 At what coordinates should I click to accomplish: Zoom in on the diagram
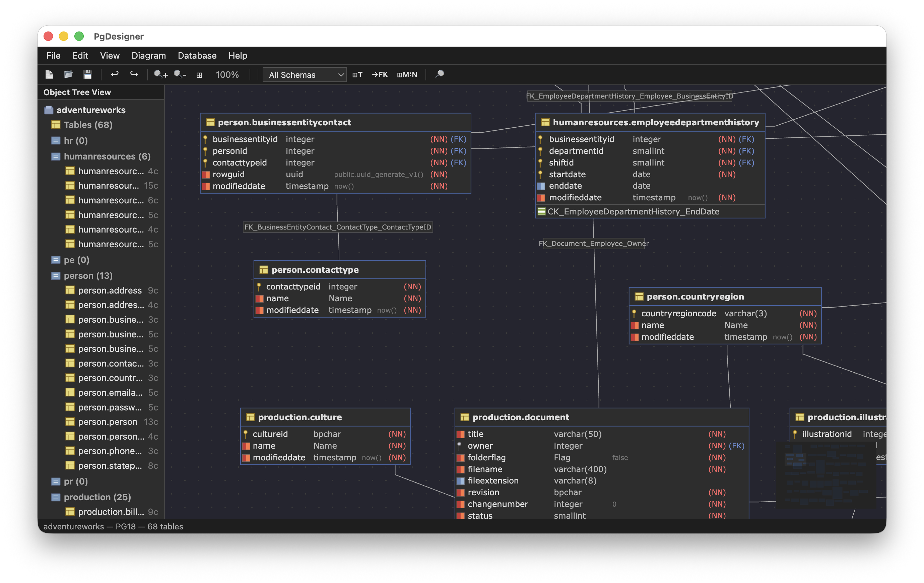(x=161, y=74)
